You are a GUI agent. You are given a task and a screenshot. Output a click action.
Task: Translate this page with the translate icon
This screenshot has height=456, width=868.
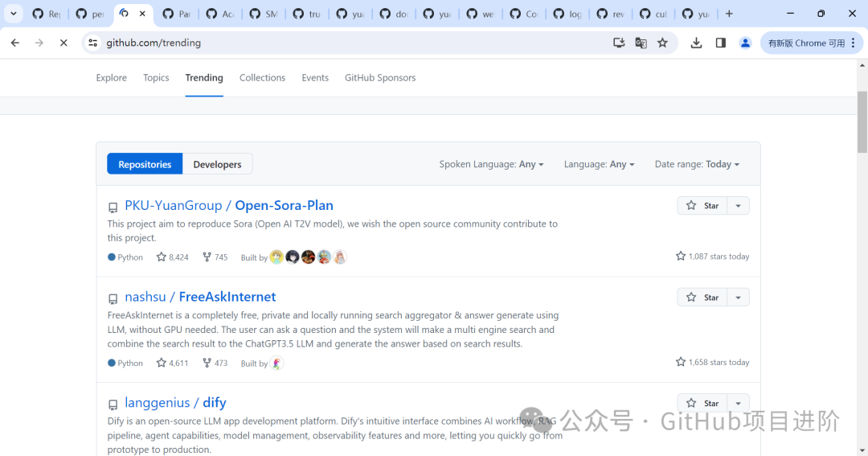point(641,43)
